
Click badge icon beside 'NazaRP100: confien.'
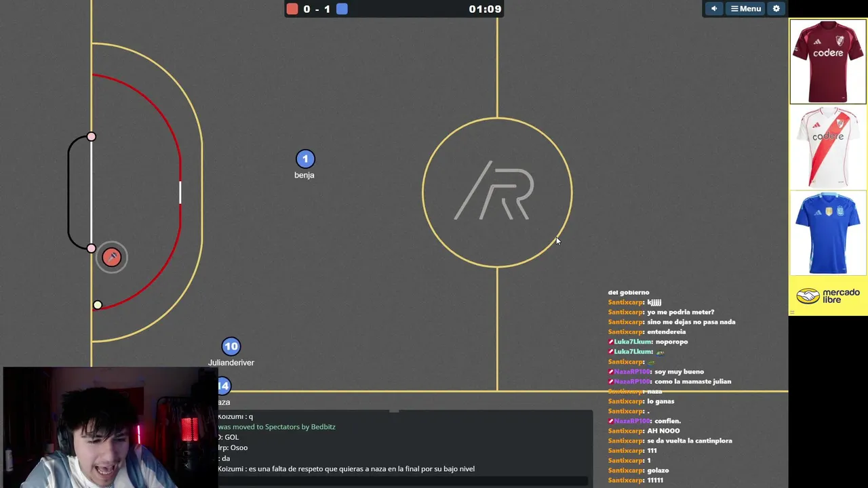coord(610,421)
